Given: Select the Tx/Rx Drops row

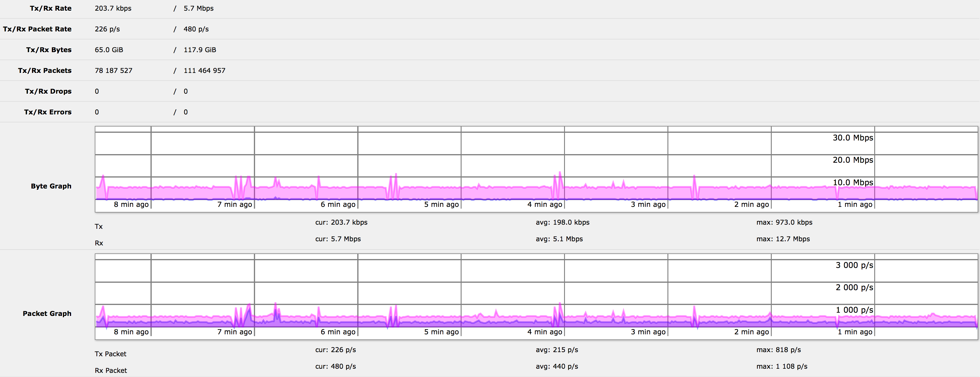Looking at the screenshot, I should [48, 91].
